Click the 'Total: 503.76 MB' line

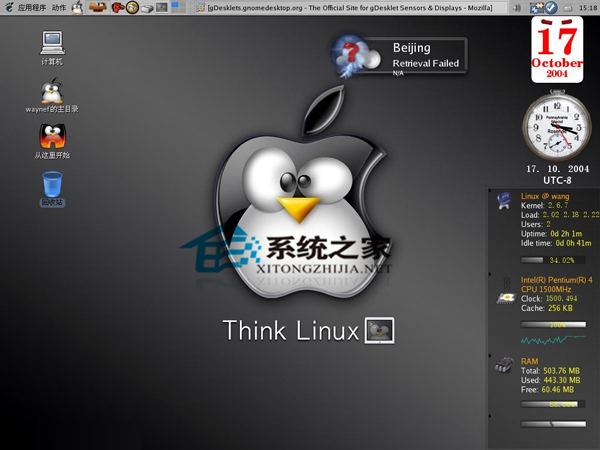(550, 371)
